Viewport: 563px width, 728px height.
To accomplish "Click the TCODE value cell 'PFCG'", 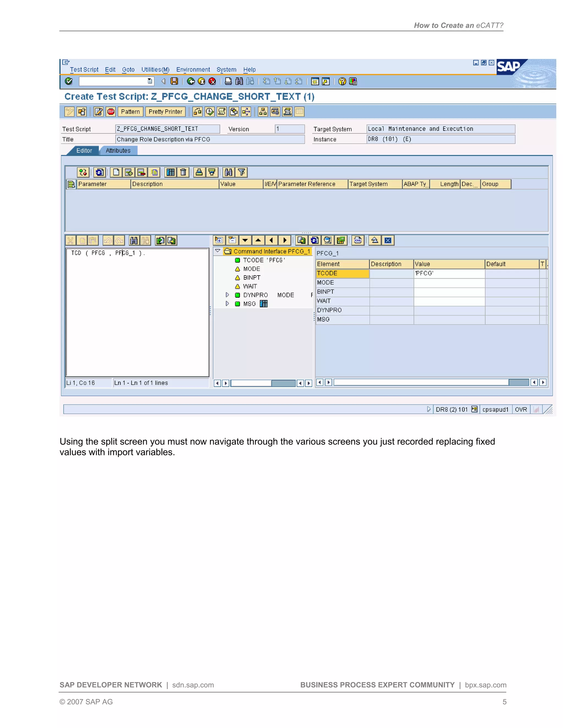I will coord(449,273).
